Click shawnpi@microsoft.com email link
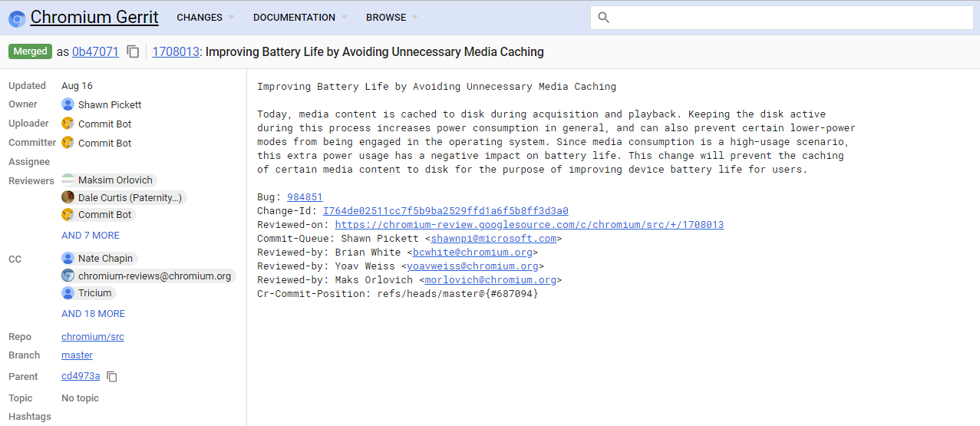 pyautogui.click(x=493, y=239)
